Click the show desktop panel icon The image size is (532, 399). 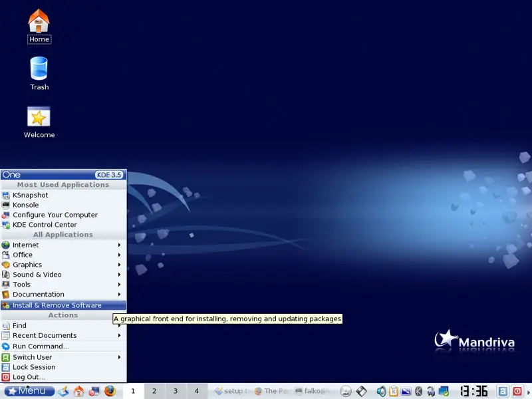coord(63,391)
